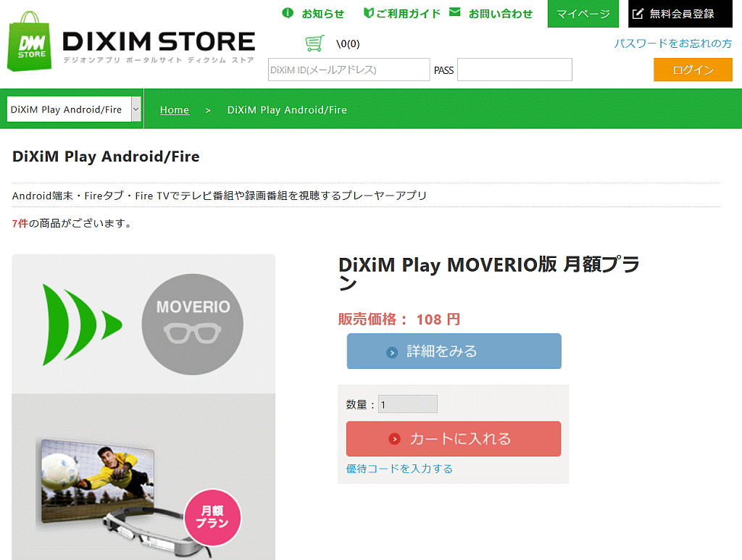The width and height of the screenshot is (742, 560).
Task: Focus the DiXiM ID email input field
Action: click(349, 70)
